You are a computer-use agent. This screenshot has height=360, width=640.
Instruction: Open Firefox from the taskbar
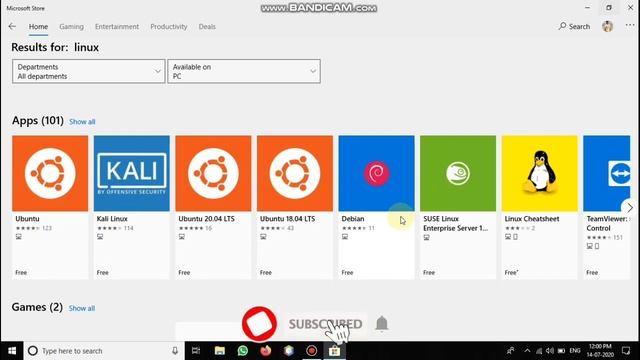coord(266,351)
